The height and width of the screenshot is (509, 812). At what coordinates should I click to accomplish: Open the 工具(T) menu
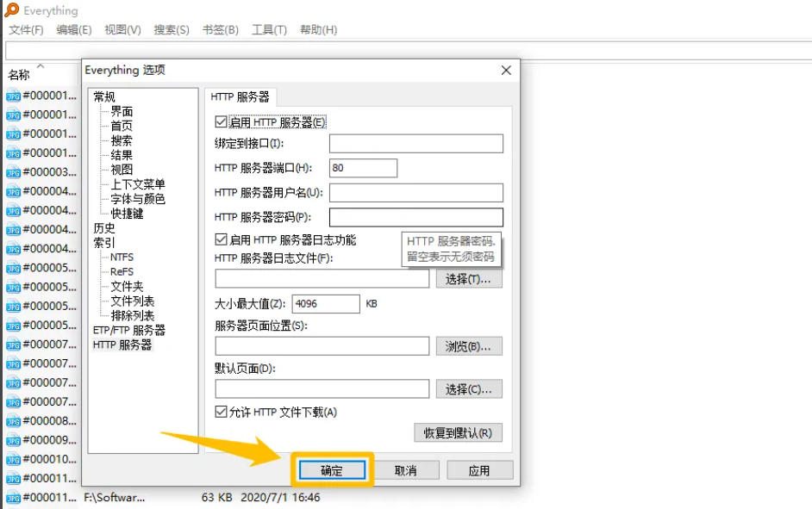point(269,30)
